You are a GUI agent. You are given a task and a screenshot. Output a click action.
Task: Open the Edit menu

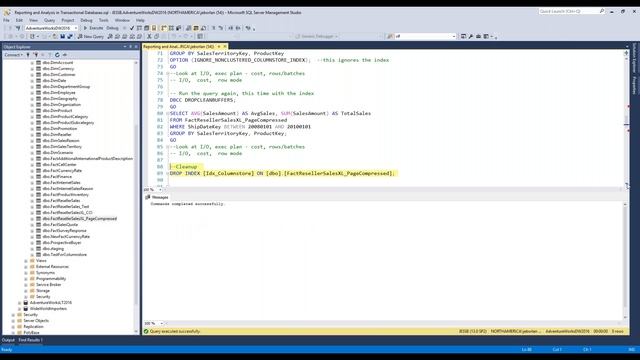[19, 20]
